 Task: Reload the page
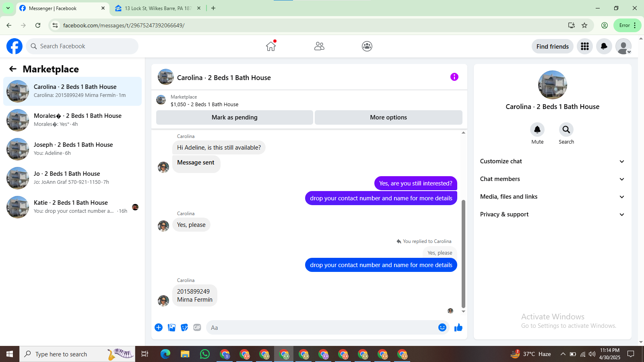tap(38, 25)
